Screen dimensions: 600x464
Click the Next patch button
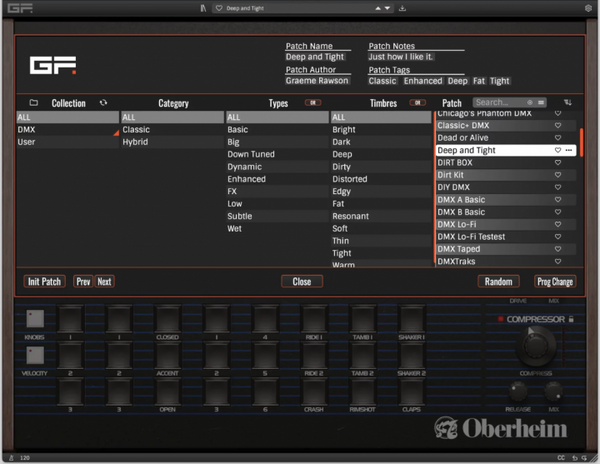104,282
